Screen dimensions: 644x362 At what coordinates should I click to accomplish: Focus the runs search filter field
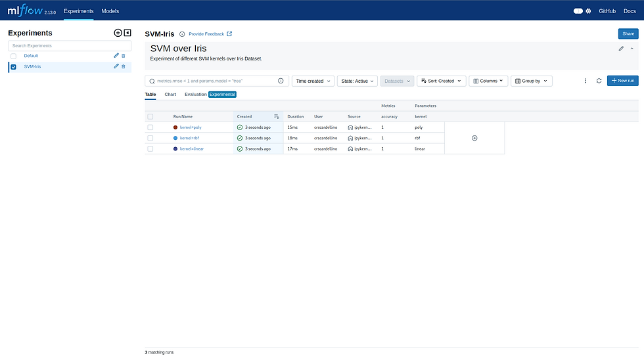tap(217, 81)
